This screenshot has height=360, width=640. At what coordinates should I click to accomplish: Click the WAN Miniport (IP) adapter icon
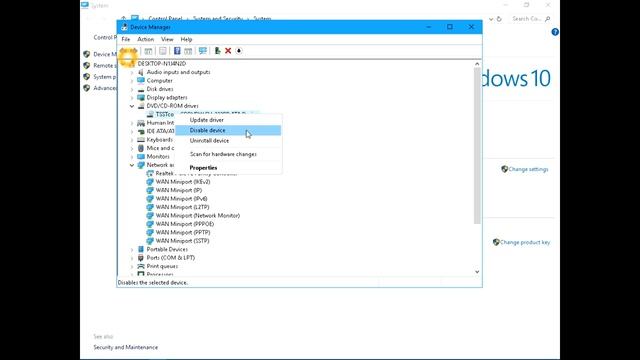(x=150, y=190)
